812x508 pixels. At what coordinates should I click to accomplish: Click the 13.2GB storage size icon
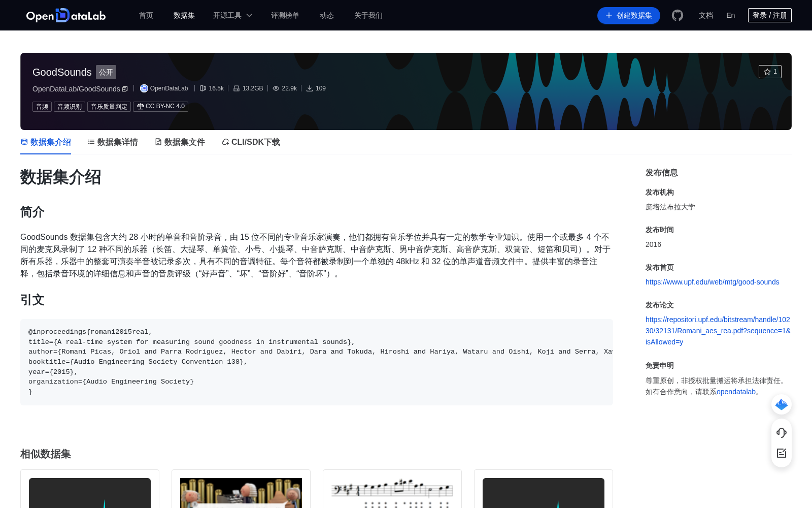click(236, 88)
